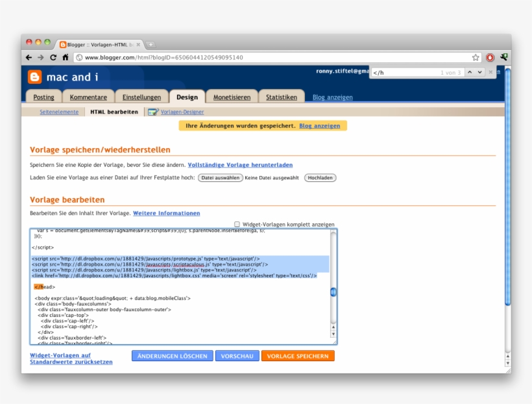
Task: Click the Blogger orange B logo
Action: click(36, 78)
